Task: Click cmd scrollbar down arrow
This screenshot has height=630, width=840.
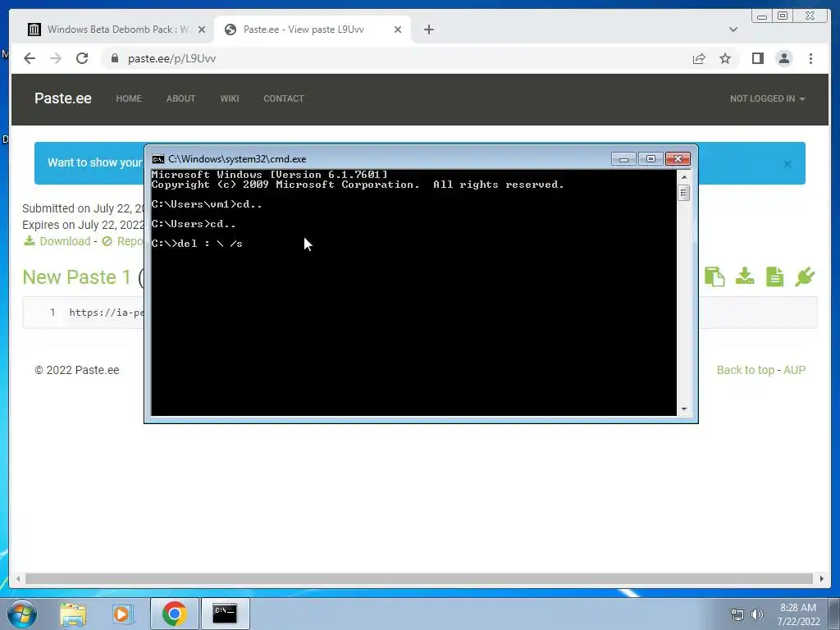Action: (683, 409)
